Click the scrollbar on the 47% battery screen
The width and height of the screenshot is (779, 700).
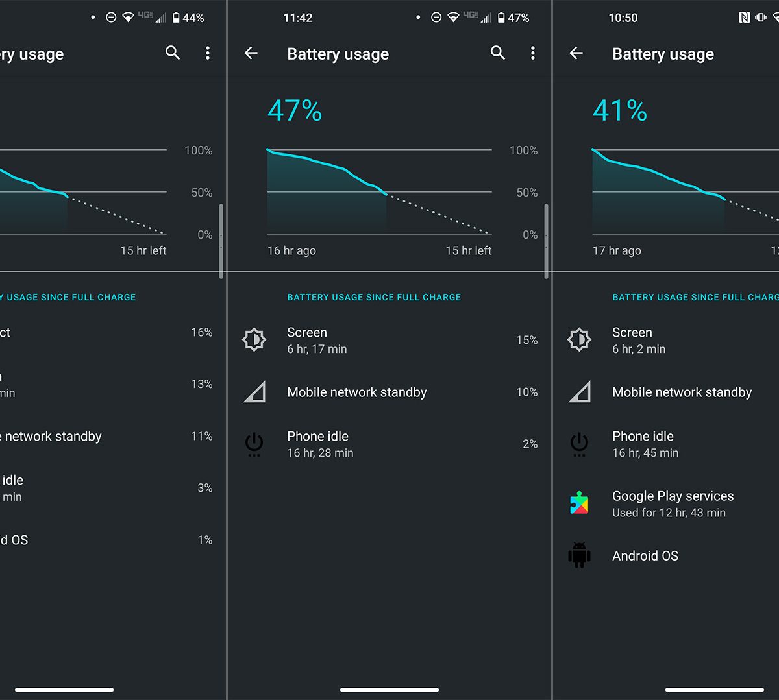point(547,240)
